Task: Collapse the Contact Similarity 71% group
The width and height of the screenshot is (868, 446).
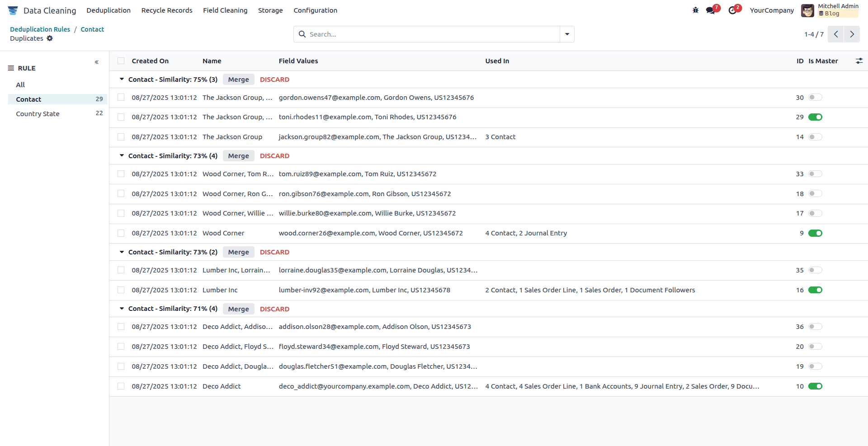Action: (121, 309)
